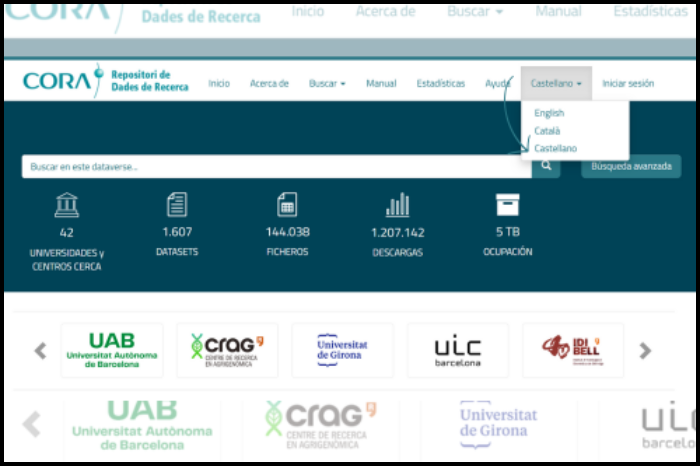
Task: Focus the dataverse search field
Action: [x=276, y=166]
